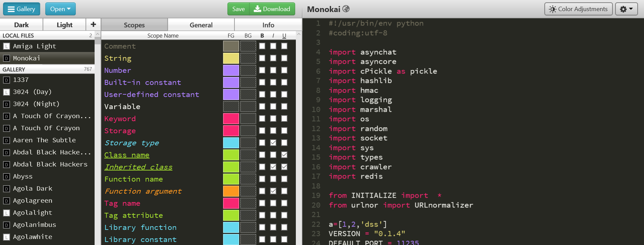Click the D icon next to Abdal Black Hackers
The height and width of the screenshot is (245, 644).
point(6,164)
